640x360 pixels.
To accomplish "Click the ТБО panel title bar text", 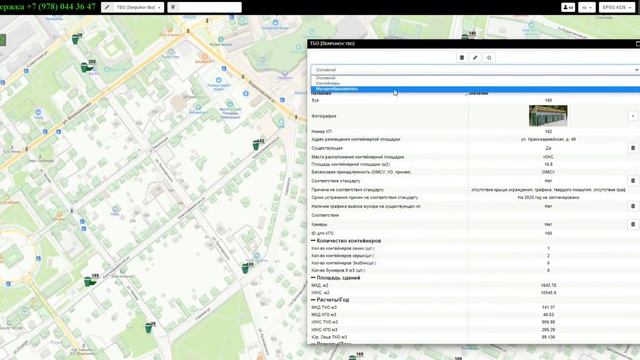I will pos(332,44).
